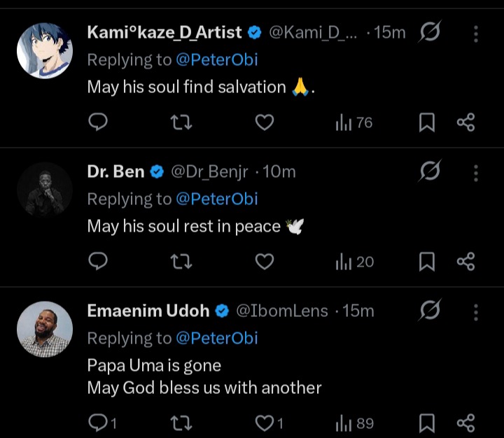Open @PeterObi link in Dr. Ben's reply
Viewport: 504px width, 438px height.
tap(216, 199)
